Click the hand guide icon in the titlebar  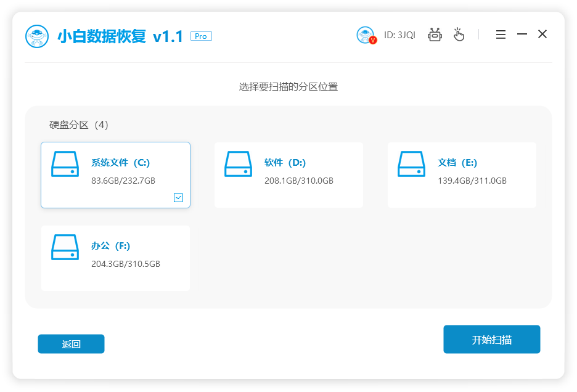pos(459,35)
